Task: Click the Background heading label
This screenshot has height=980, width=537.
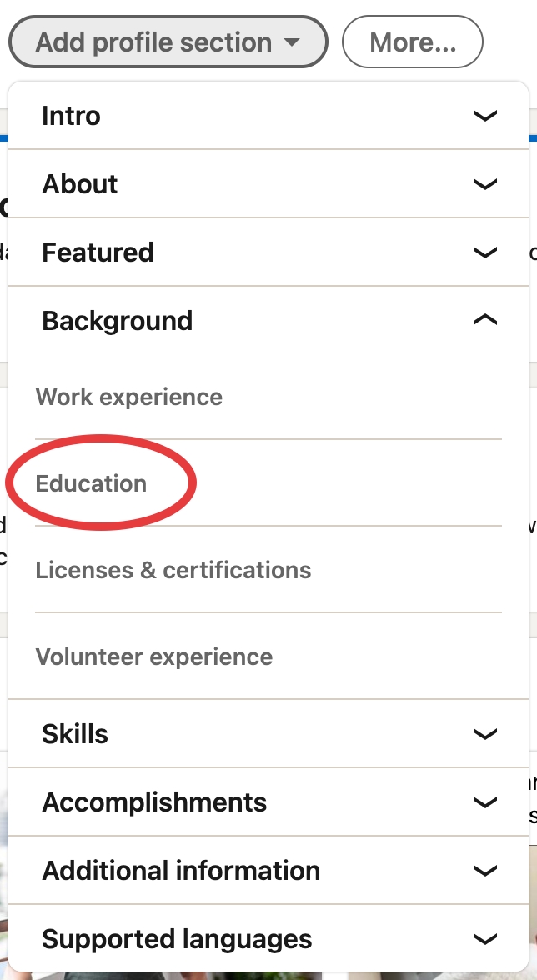Action: (118, 321)
